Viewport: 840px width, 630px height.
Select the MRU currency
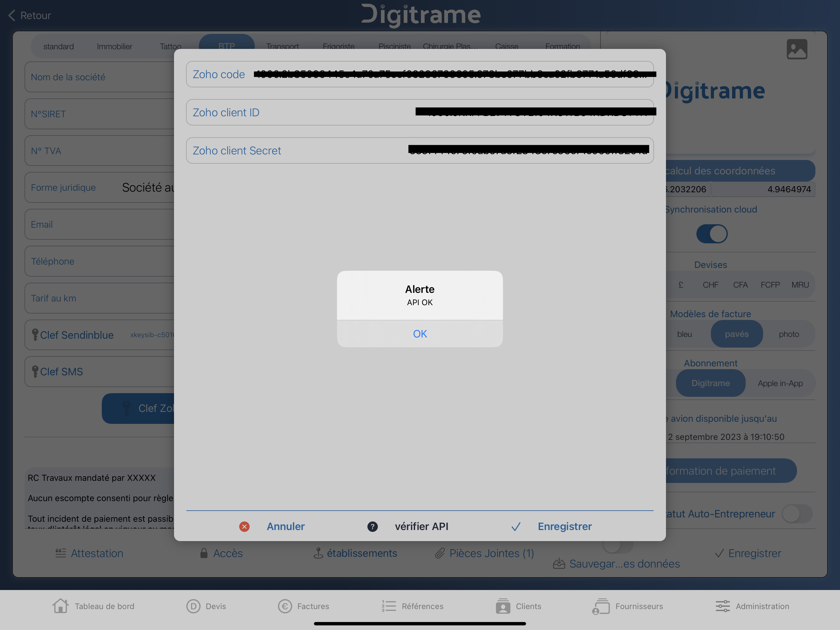pos(800,285)
